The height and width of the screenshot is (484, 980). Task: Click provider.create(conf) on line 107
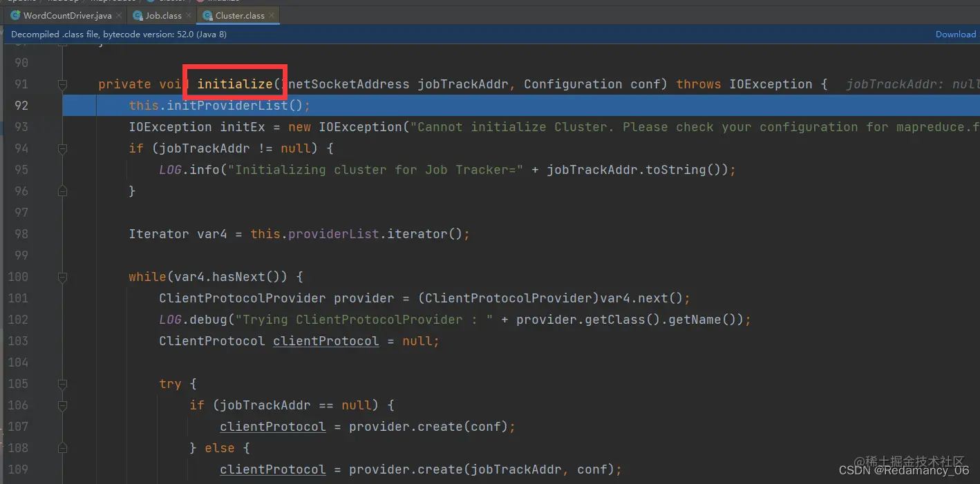pyautogui.click(x=428, y=427)
